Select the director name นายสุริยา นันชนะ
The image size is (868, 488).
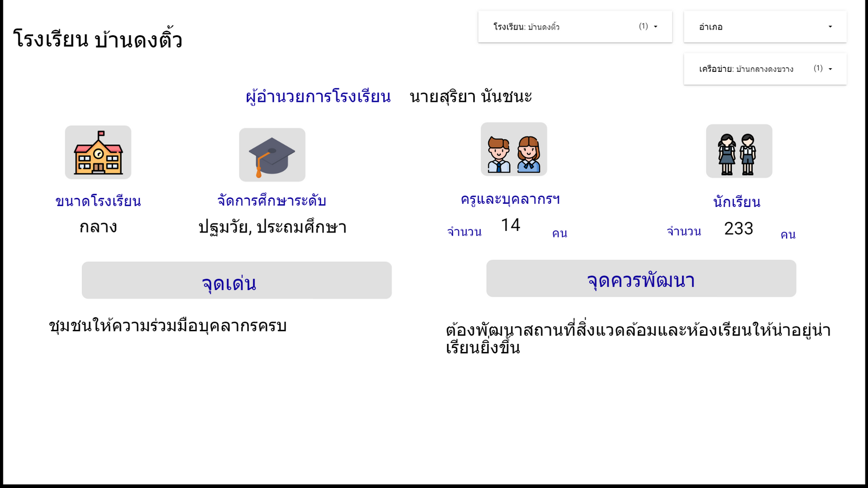pyautogui.click(x=471, y=96)
